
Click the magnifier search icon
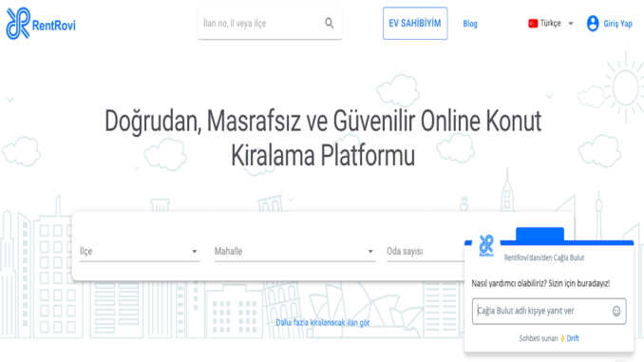coord(330,24)
